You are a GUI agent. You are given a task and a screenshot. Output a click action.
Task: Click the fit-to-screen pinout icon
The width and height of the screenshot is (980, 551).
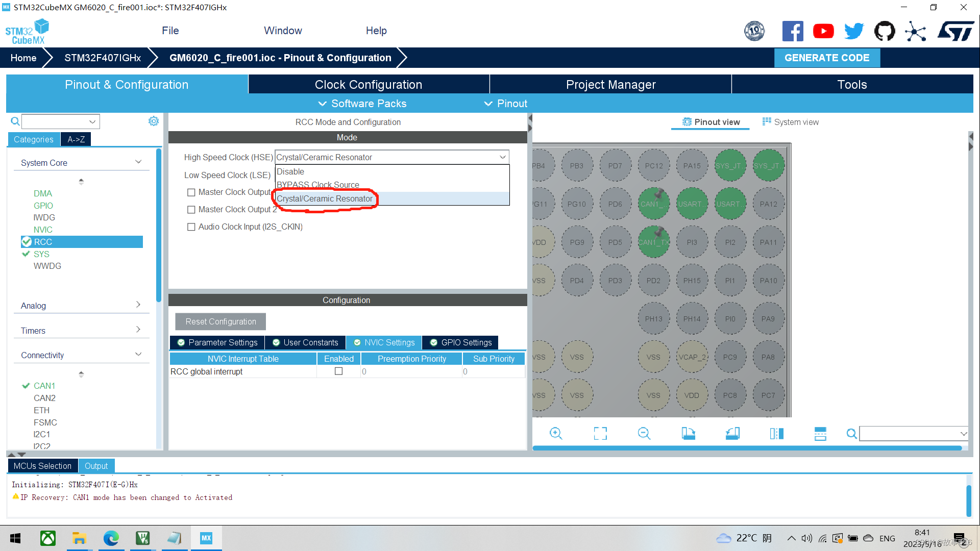click(x=600, y=434)
